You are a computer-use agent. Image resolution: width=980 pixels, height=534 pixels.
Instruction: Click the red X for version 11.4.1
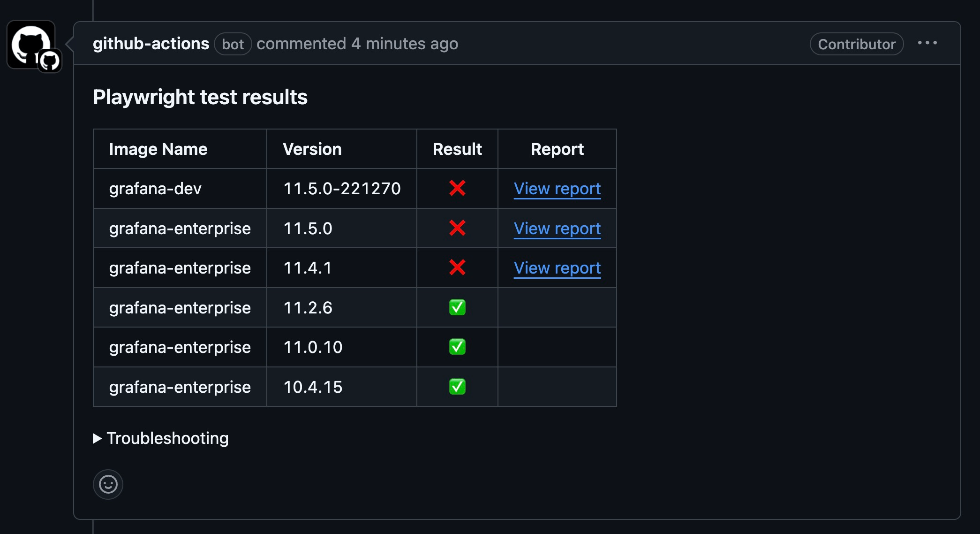tap(457, 267)
